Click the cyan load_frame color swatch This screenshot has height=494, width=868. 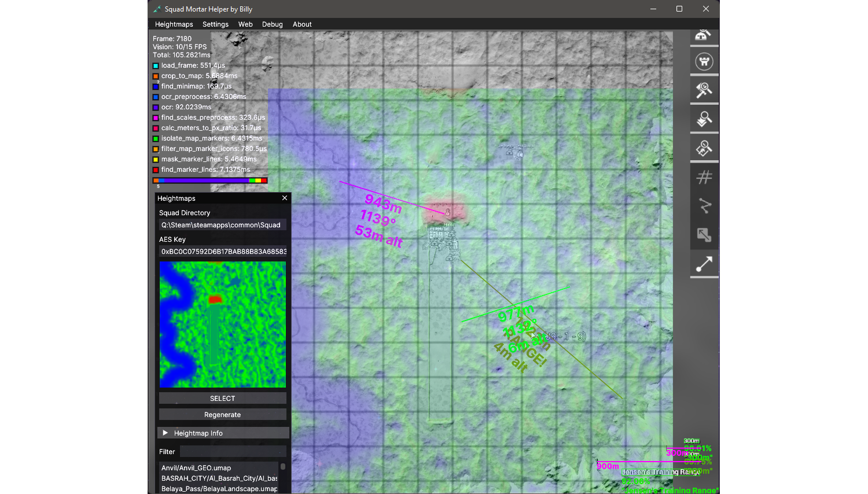[x=156, y=66]
